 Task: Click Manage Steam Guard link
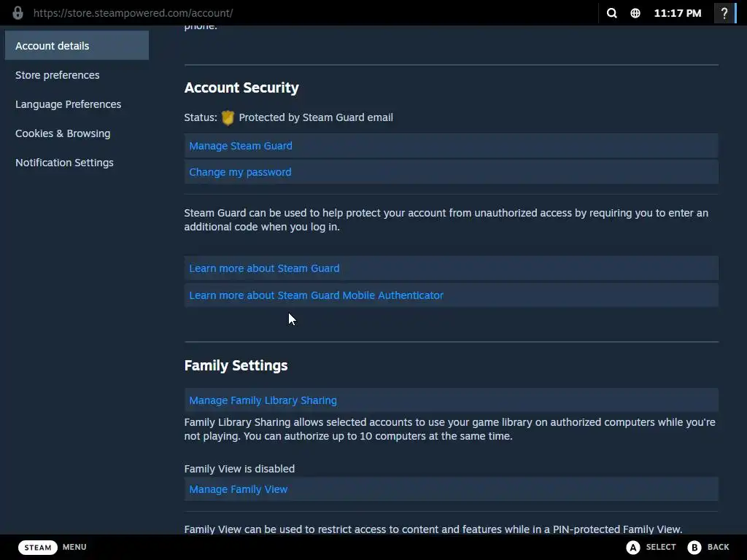pos(451,146)
